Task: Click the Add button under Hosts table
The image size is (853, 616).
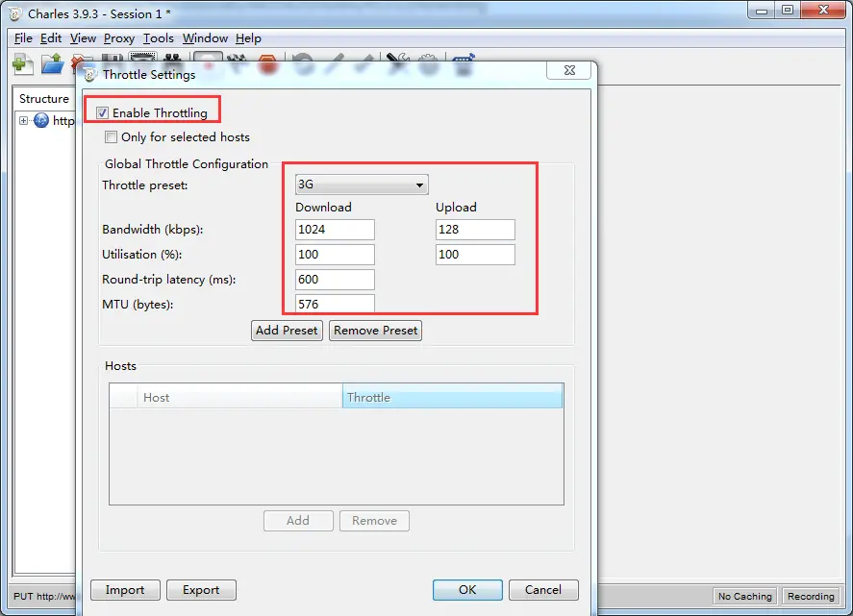Action: (298, 521)
